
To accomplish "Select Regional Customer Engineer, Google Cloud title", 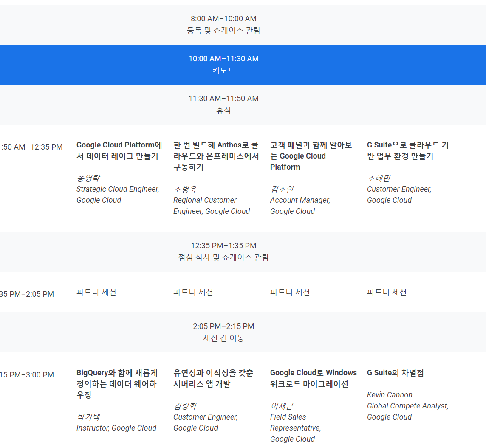I will point(212,206).
